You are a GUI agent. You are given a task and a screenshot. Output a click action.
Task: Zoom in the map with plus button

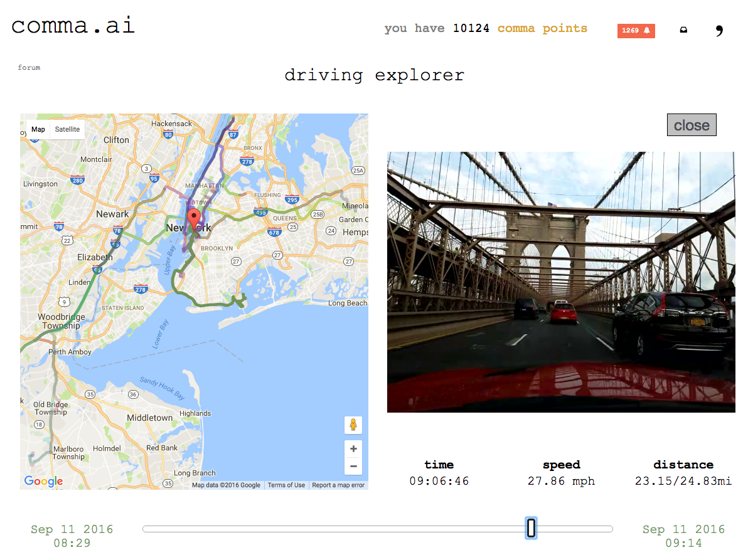click(x=353, y=448)
